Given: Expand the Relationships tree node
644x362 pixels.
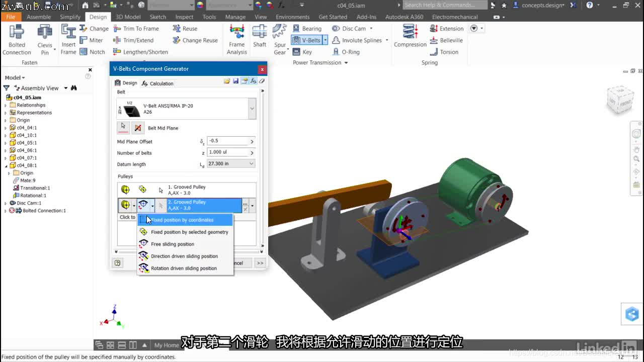Looking at the screenshot, I should (x=6, y=105).
